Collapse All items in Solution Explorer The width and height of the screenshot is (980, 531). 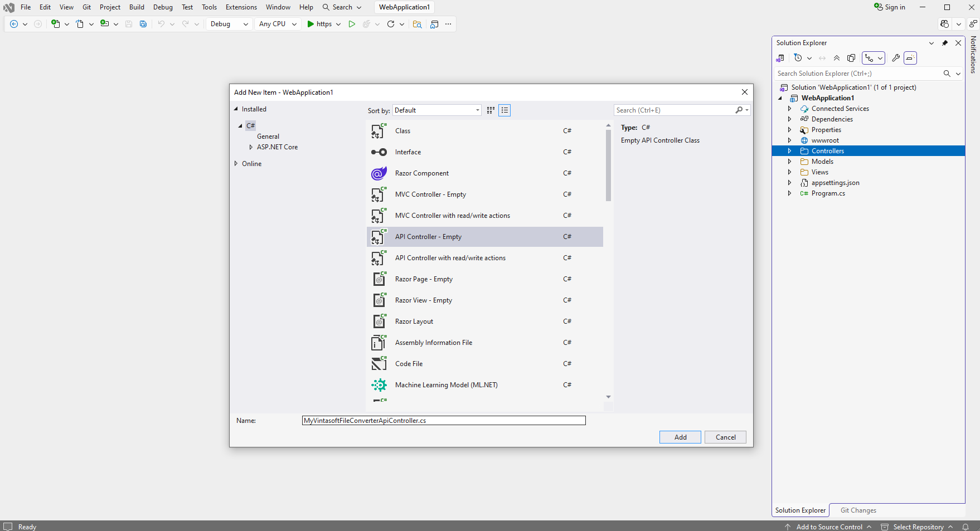[x=837, y=57]
